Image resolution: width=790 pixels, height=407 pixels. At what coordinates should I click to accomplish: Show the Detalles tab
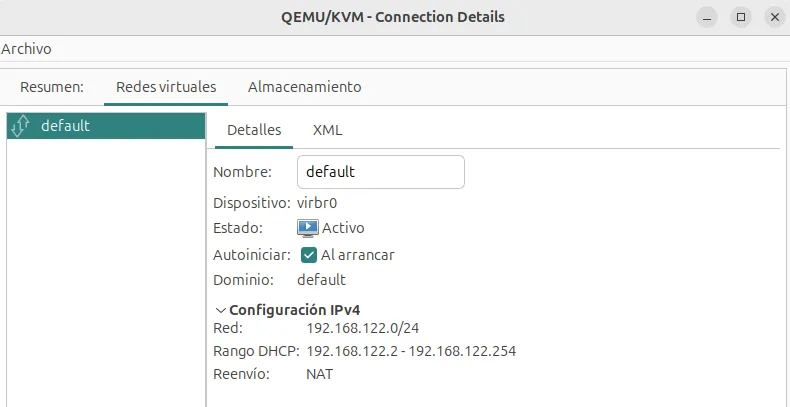(254, 130)
